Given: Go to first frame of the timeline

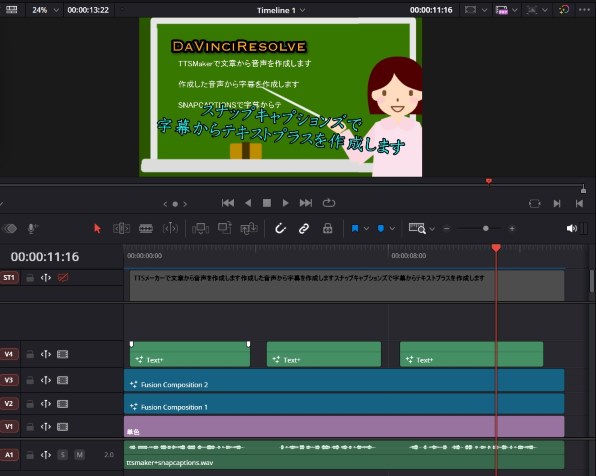Looking at the screenshot, I should [228, 203].
